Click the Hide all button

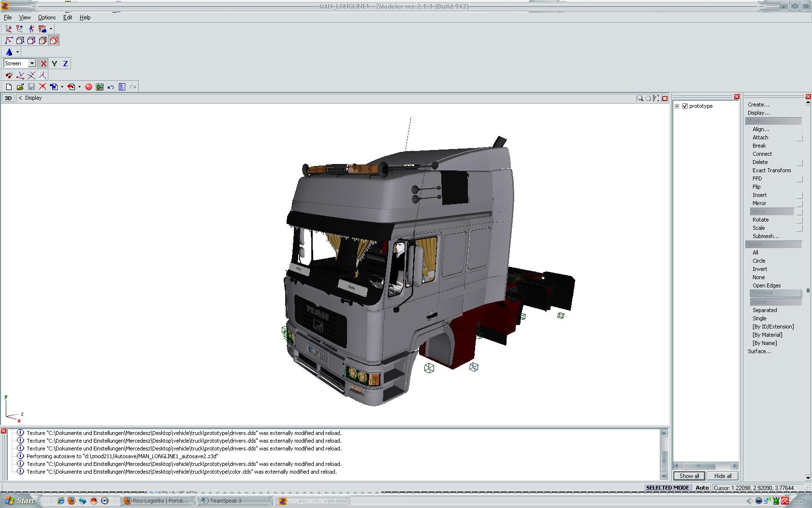(723, 476)
